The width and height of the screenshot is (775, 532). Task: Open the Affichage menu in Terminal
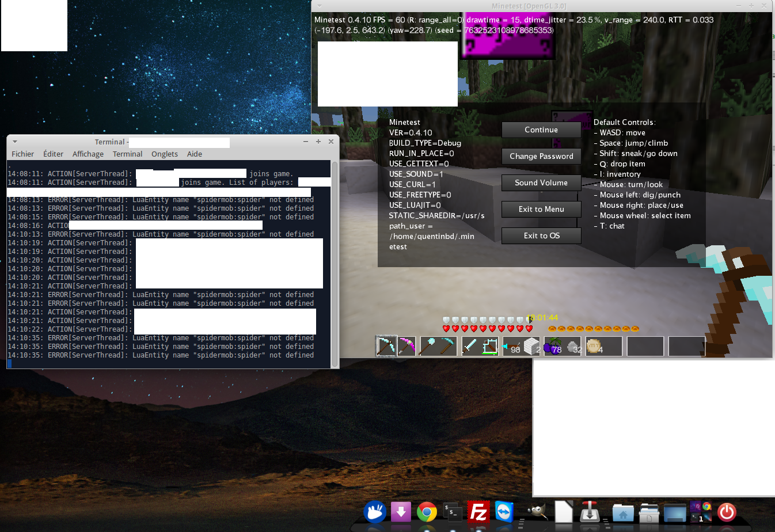point(88,154)
